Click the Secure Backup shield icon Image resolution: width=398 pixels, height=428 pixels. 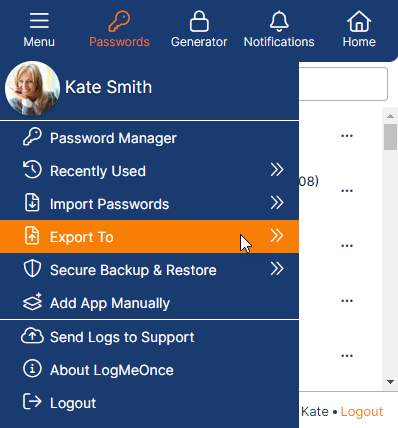[x=32, y=269]
